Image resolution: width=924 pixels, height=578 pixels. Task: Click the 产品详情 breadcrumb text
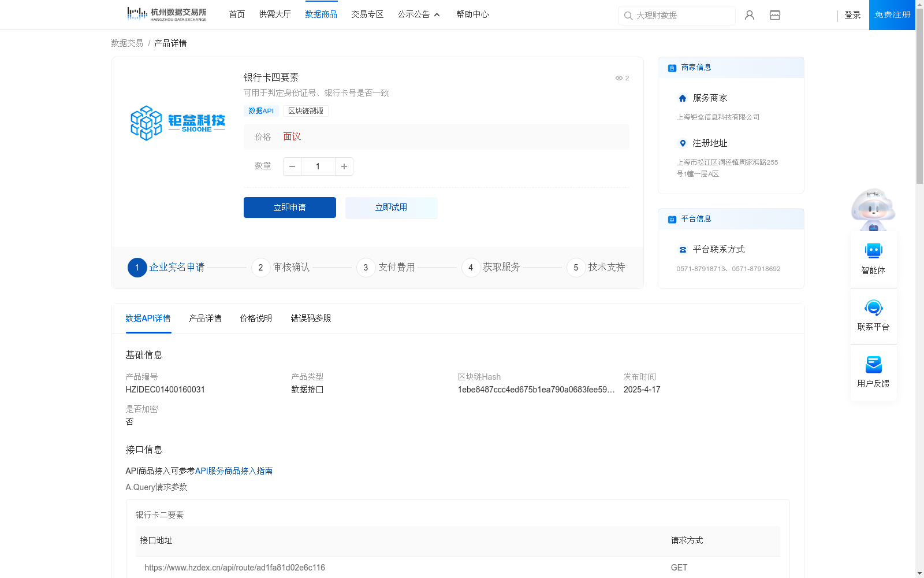click(x=170, y=43)
